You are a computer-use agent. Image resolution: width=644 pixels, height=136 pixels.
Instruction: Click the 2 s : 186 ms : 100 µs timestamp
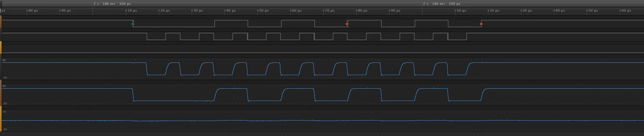(x=112, y=4)
